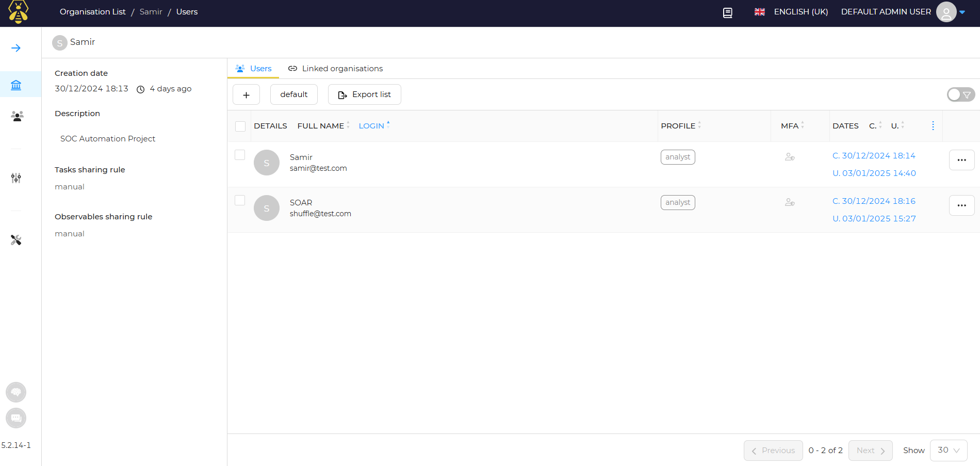Select the checkbox next to user SOAR
Image resolution: width=980 pixels, height=466 pixels.
coord(239,200)
